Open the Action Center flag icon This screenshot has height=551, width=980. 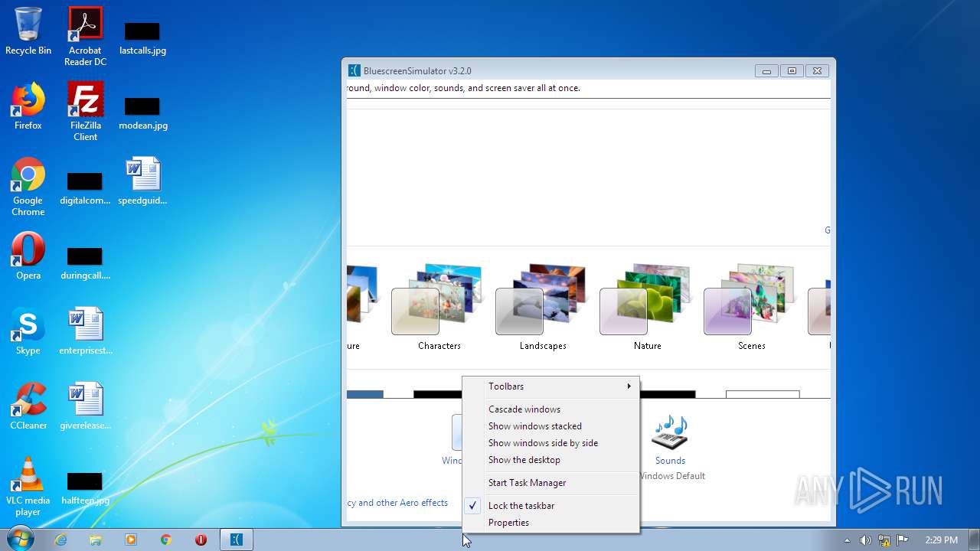click(902, 540)
